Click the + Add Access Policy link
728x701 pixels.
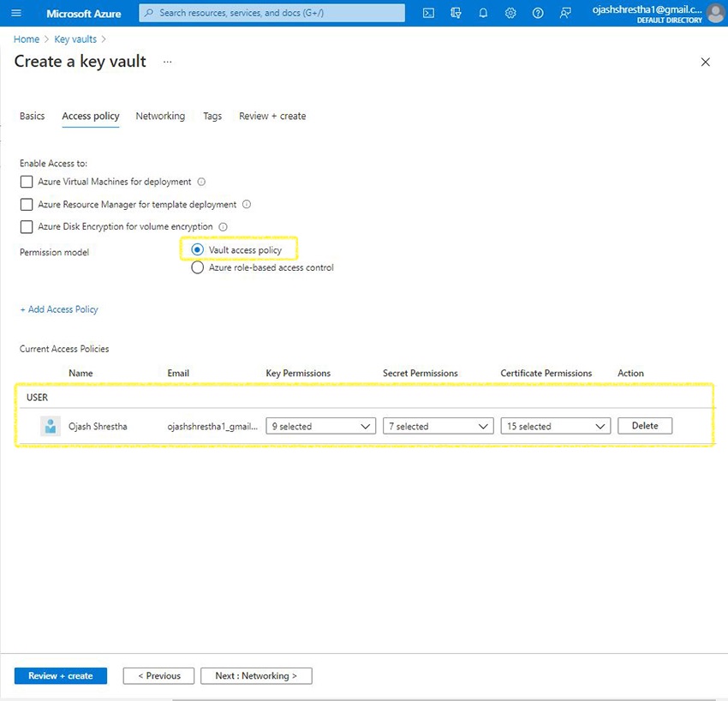click(59, 309)
